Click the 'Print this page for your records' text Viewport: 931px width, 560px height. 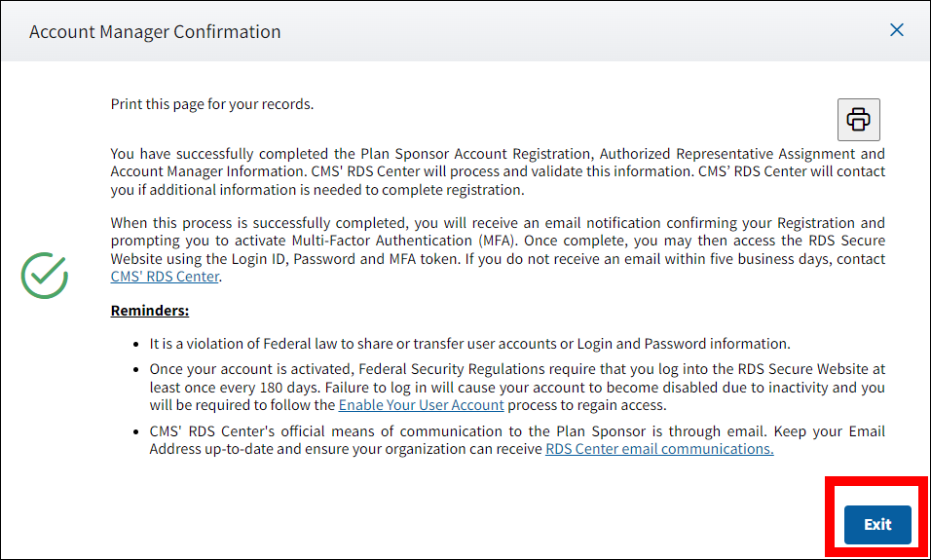211,104
